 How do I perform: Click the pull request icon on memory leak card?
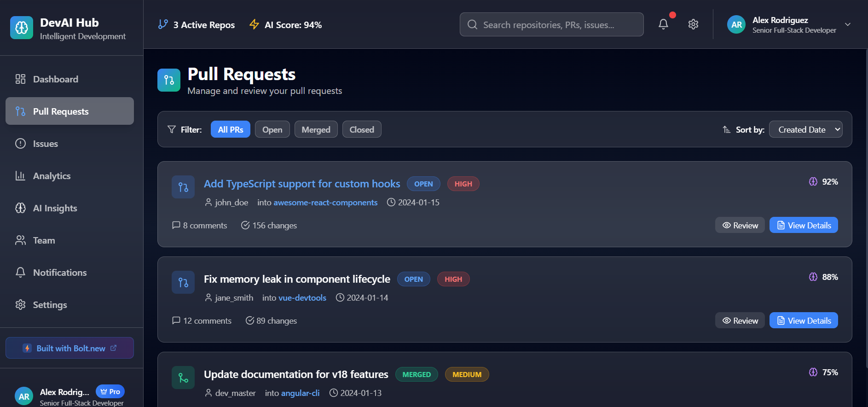point(183,282)
